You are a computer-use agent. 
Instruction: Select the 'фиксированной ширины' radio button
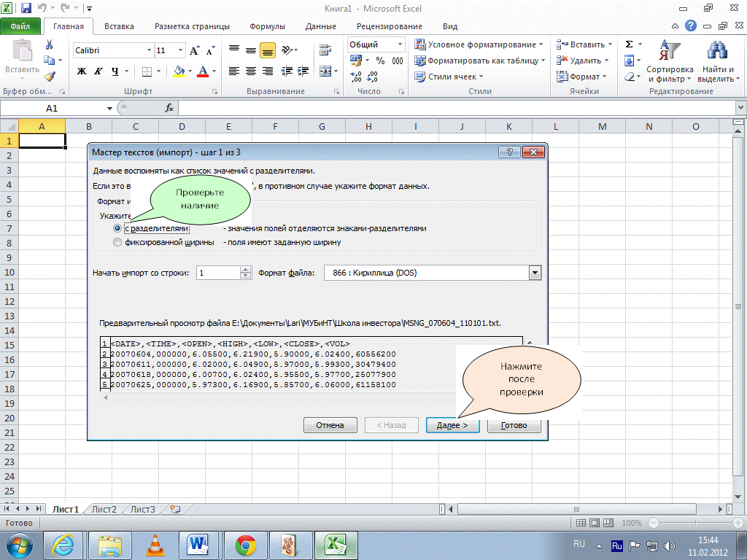tap(117, 242)
